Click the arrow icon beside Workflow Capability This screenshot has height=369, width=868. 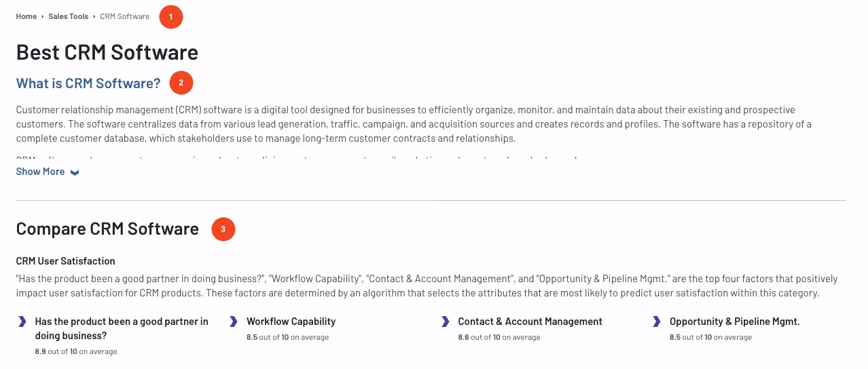tap(234, 322)
